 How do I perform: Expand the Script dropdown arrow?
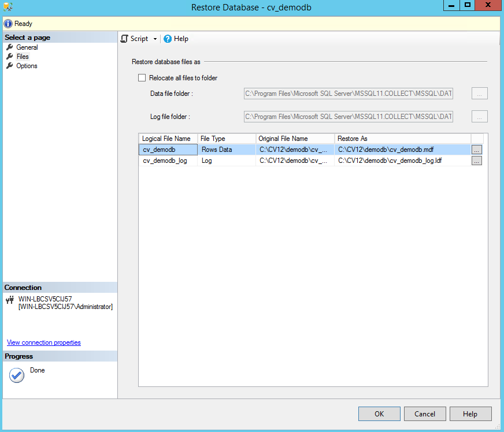(x=155, y=39)
